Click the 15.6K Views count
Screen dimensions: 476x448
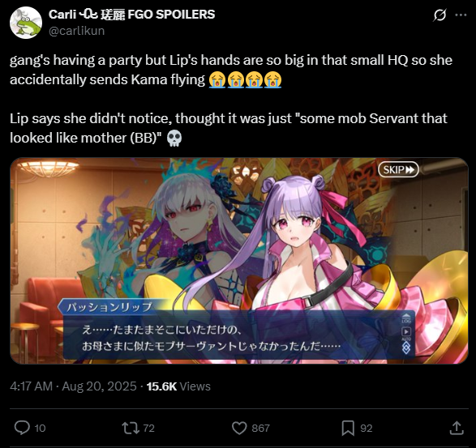[178, 386]
